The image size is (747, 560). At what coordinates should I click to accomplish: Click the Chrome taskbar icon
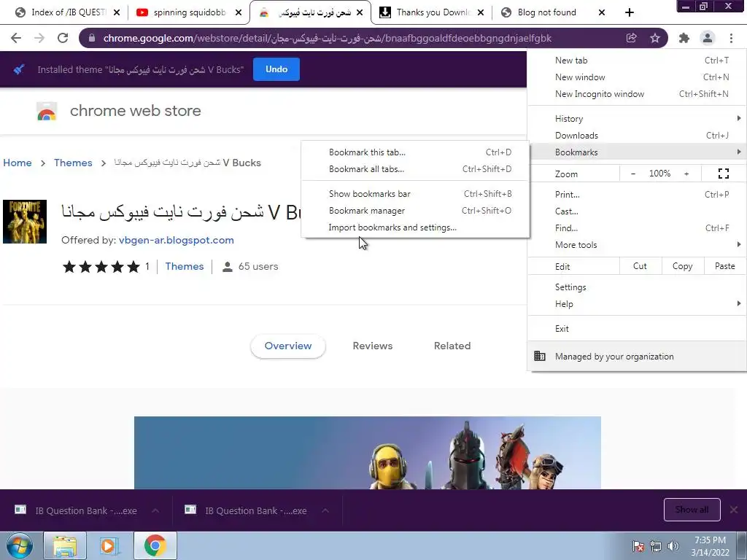click(x=155, y=545)
